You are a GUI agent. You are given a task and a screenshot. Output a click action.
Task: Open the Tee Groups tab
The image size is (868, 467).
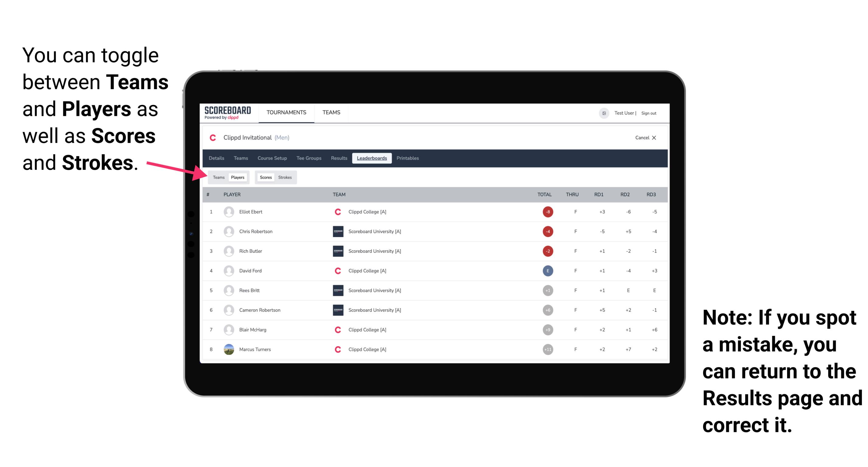point(308,158)
